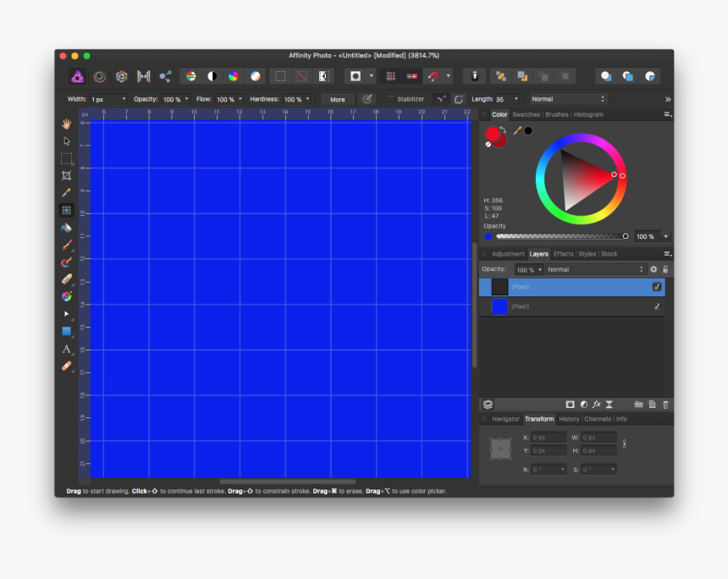Viewport: 728px width, 579px height.
Task: Open the Channels tab
Action: tap(598, 418)
